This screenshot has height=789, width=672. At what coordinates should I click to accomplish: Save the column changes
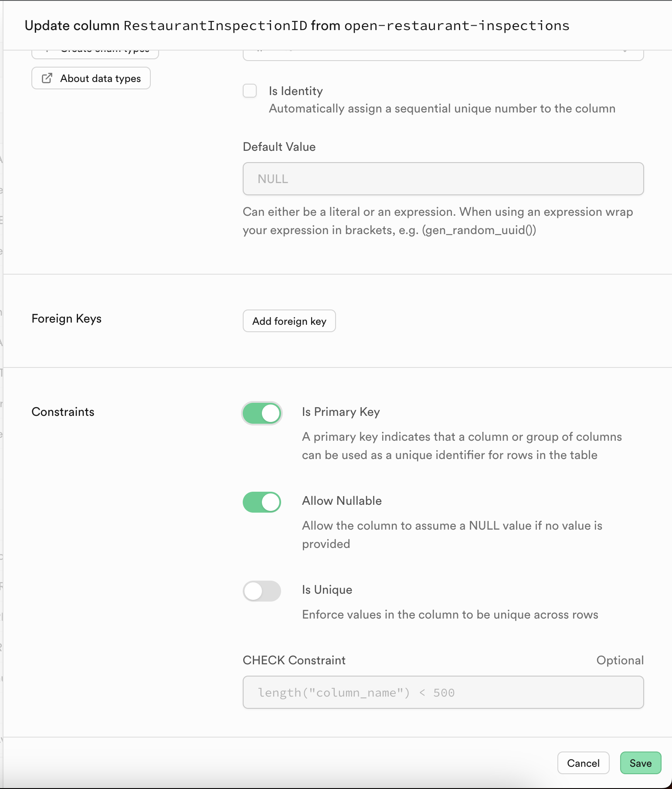tap(640, 763)
